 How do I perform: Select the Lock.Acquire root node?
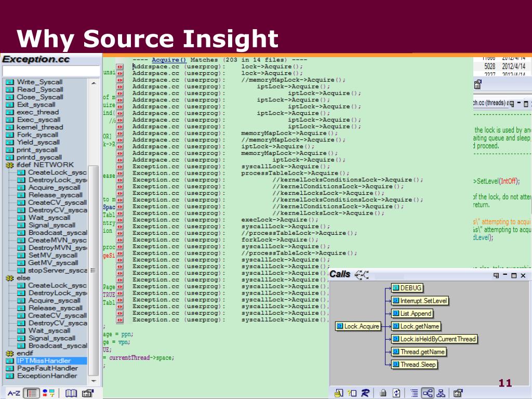point(358,326)
